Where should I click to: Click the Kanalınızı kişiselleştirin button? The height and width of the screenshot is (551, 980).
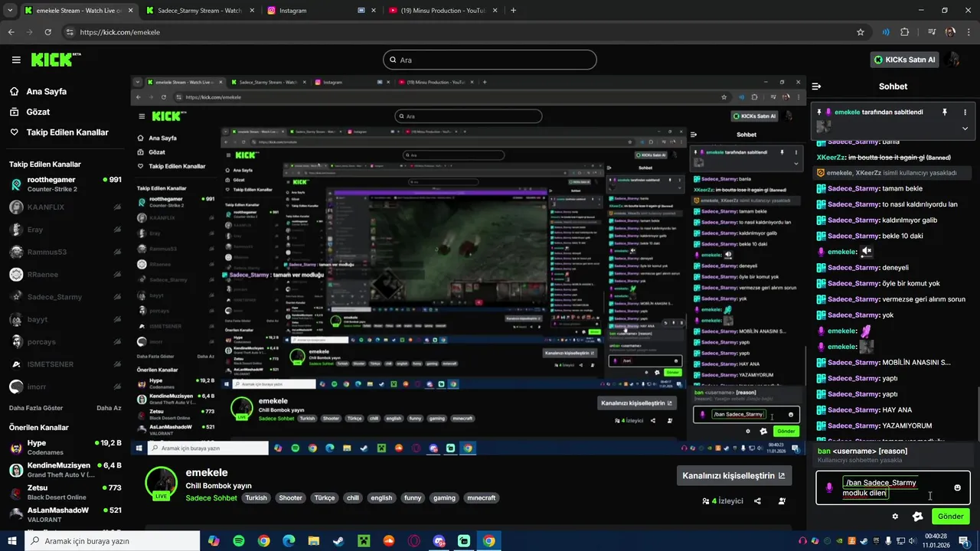point(733,475)
